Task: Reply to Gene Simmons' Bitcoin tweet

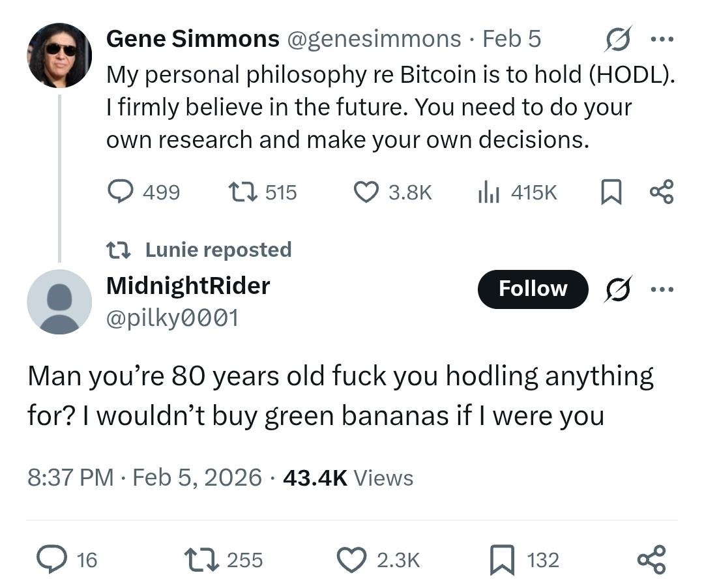Action: pyautogui.click(x=120, y=192)
